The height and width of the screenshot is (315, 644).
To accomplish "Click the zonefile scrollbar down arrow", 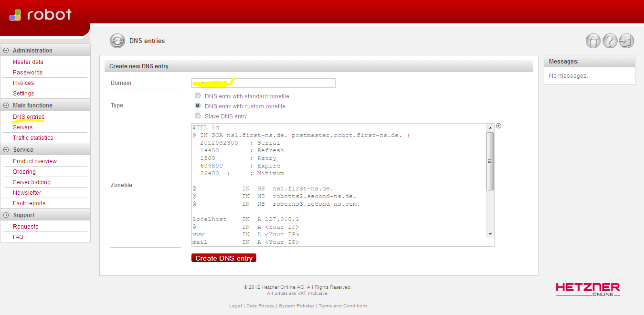I will 490,234.
